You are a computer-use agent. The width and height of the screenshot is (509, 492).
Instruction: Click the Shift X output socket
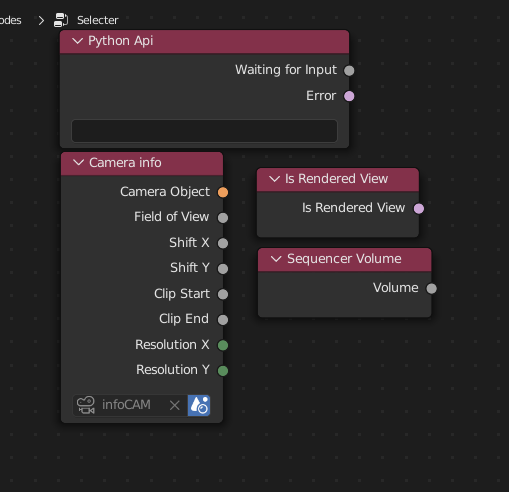(x=223, y=243)
